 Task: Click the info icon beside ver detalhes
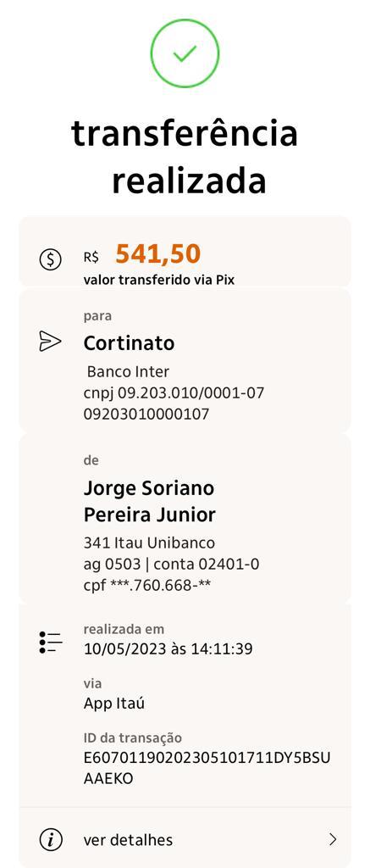[x=51, y=840]
